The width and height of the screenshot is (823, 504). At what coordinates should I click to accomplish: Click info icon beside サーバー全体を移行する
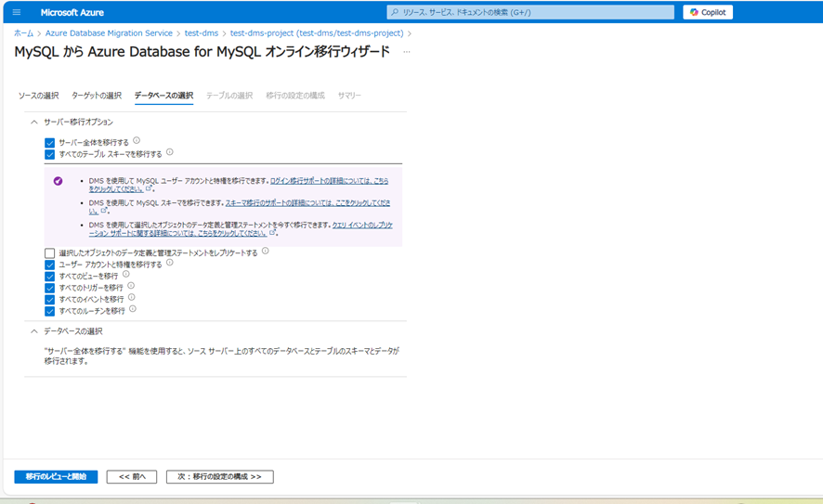point(137,141)
